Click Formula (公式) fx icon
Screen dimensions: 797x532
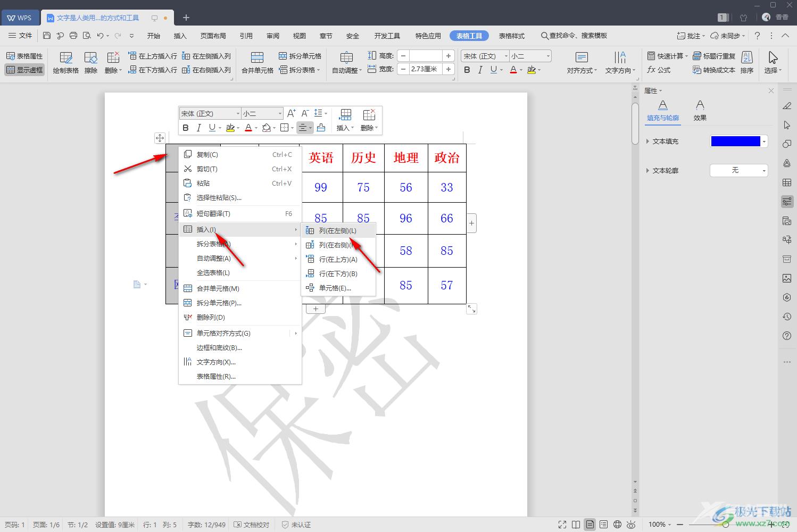click(x=659, y=70)
